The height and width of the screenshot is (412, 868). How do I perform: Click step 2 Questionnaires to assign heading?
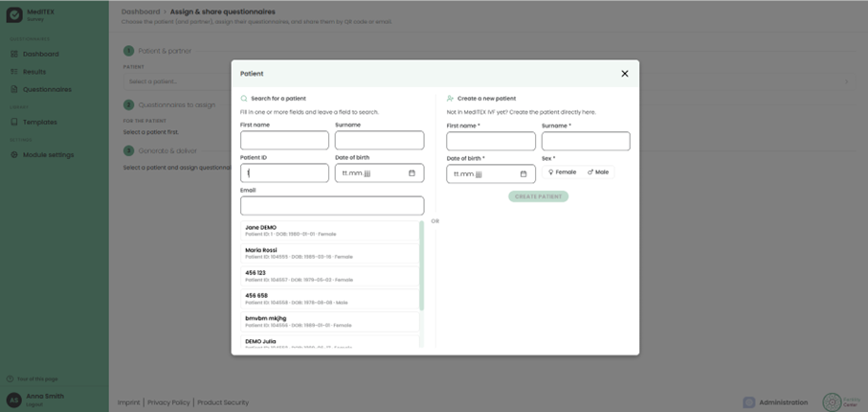(177, 104)
